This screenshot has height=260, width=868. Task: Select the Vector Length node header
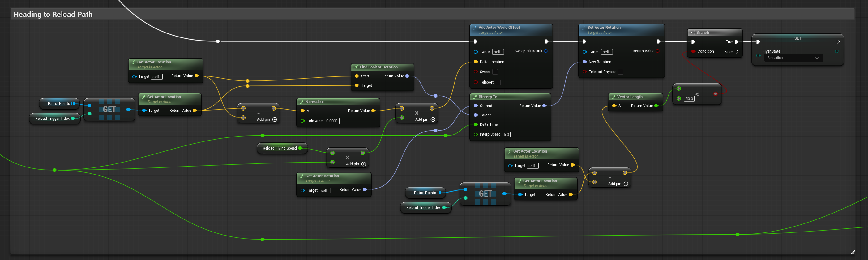pos(635,97)
